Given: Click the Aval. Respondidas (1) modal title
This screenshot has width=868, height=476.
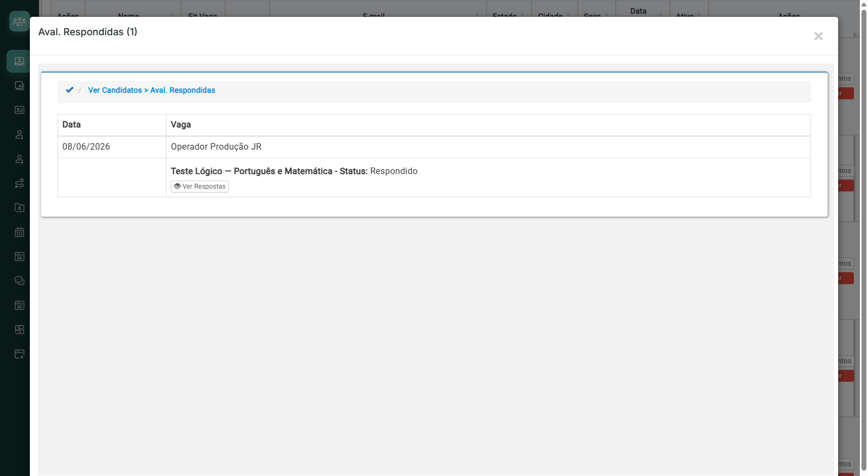Looking at the screenshot, I should coord(87,32).
